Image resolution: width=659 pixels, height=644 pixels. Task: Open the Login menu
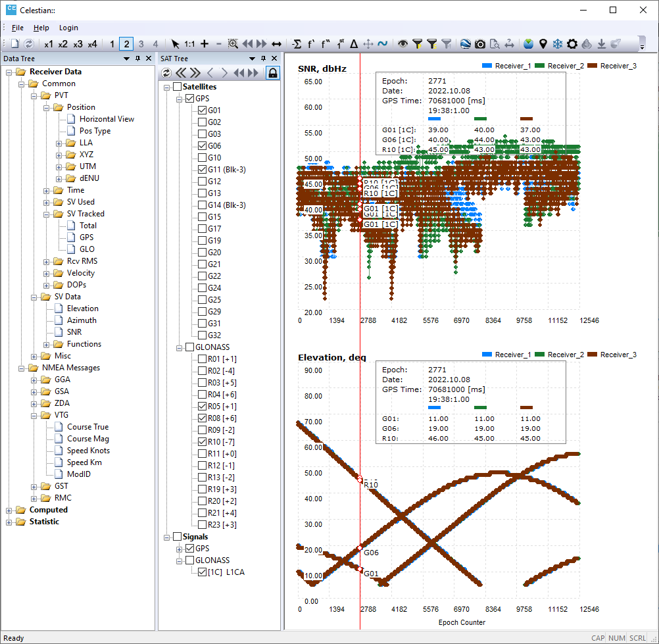(68, 28)
